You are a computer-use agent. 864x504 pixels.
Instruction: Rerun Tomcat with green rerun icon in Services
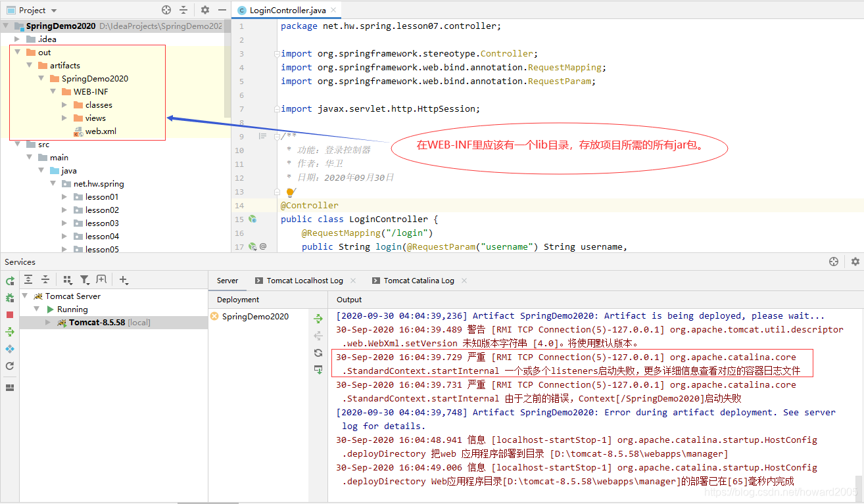pyautogui.click(x=10, y=281)
